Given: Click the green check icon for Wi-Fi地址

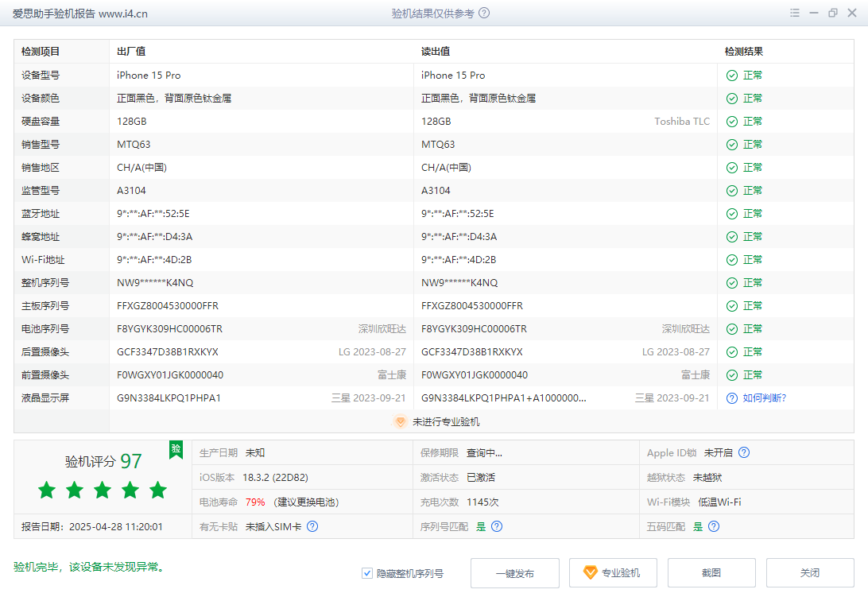Looking at the screenshot, I should pyautogui.click(x=732, y=260).
